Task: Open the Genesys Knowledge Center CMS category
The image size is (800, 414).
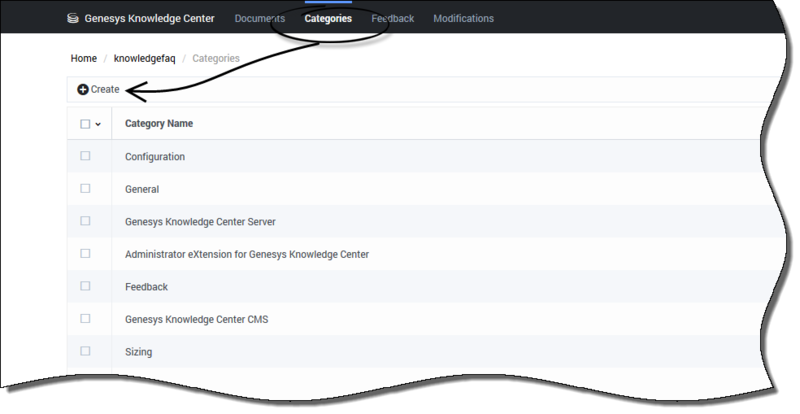Action: point(196,320)
